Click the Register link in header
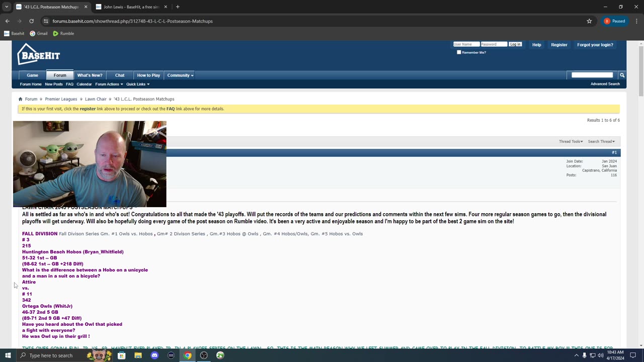Viewport: 644px width, 362px height. tap(559, 45)
